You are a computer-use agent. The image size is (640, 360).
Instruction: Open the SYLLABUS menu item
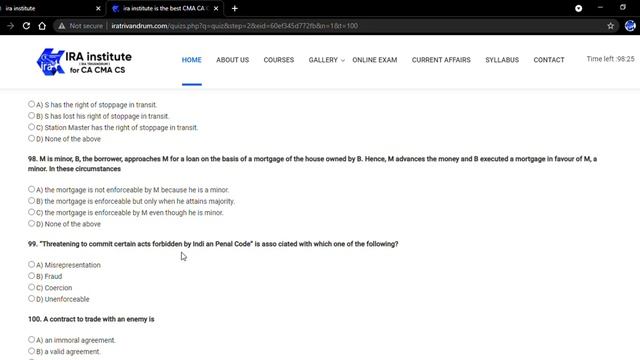[502, 60]
